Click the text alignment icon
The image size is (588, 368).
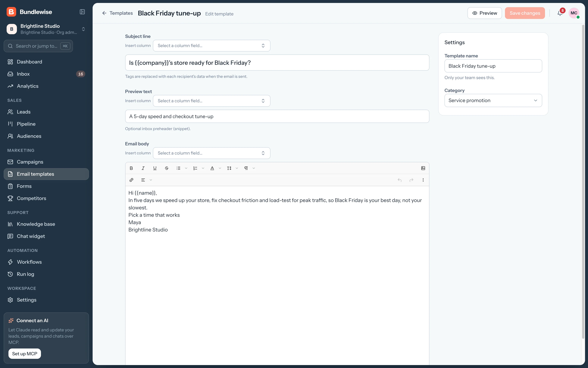143,180
